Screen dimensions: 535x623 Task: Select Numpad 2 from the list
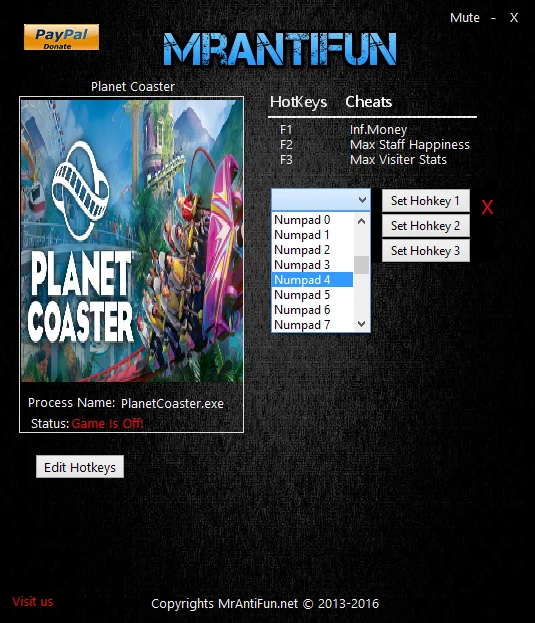(313, 250)
